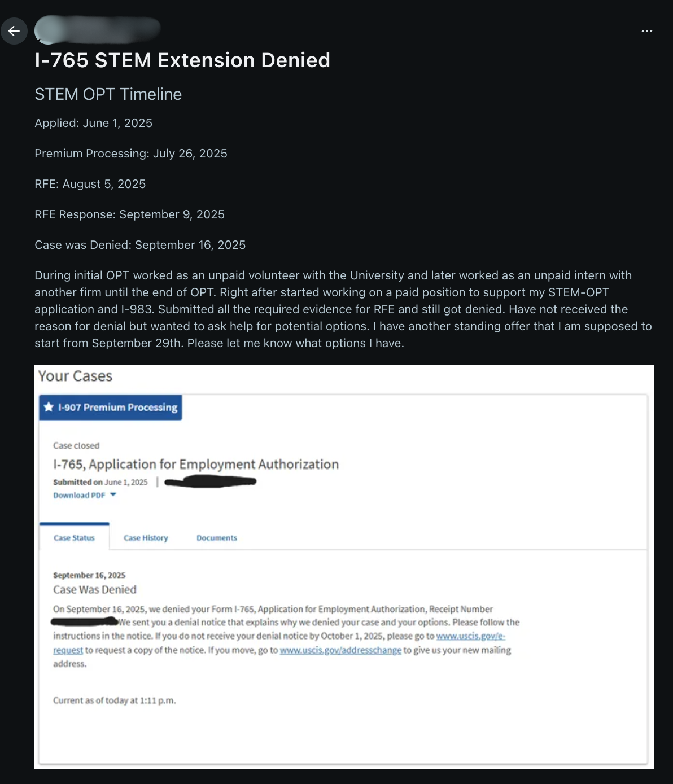
Task: Click the post title I-765 STEM Extension Denied
Action: [182, 60]
